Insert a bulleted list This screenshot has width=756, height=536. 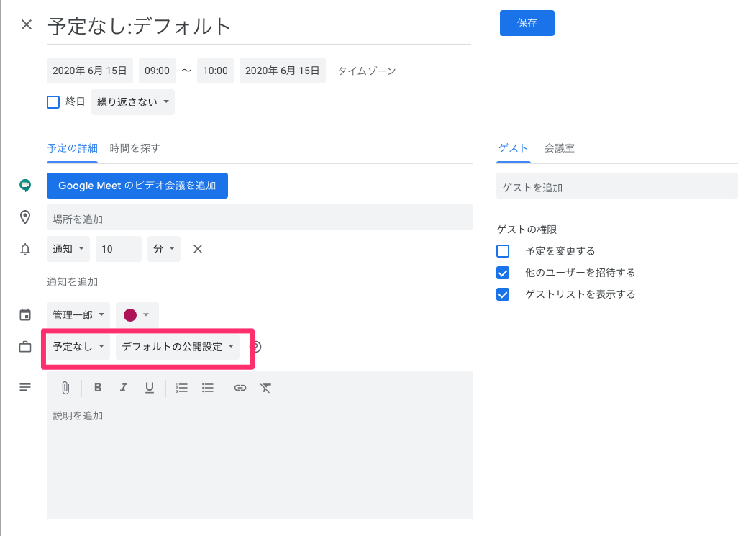point(208,388)
